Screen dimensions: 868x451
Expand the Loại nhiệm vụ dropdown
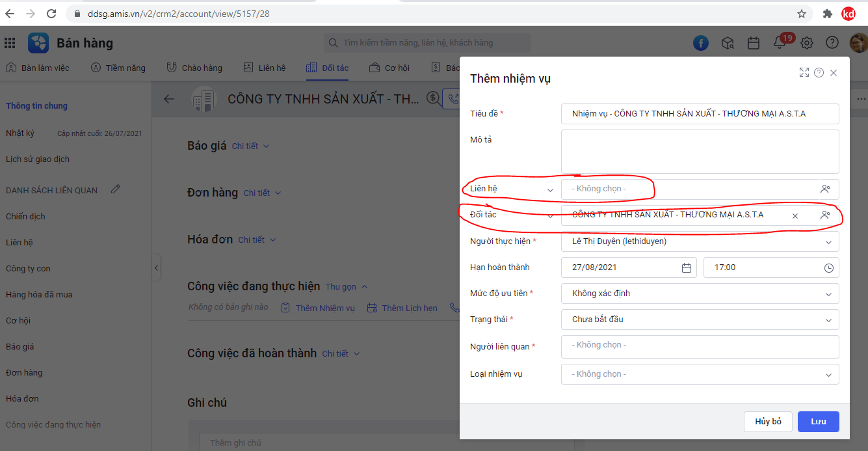pyautogui.click(x=828, y=374)
